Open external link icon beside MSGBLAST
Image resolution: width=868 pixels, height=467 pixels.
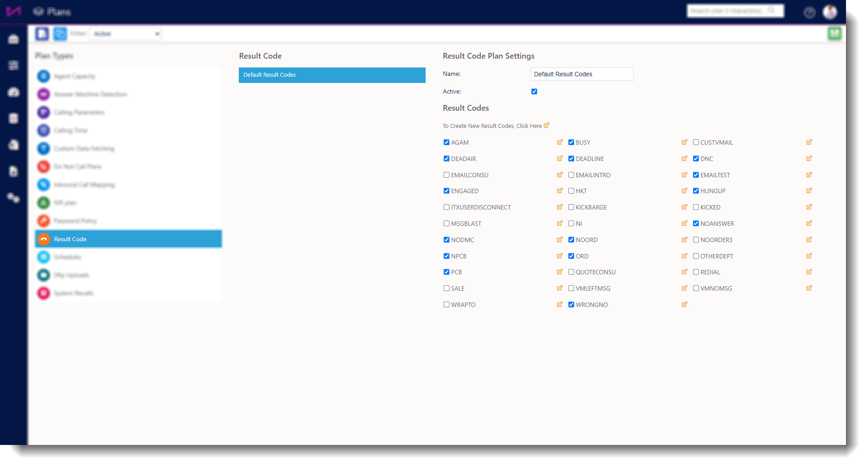click(560, 223)
